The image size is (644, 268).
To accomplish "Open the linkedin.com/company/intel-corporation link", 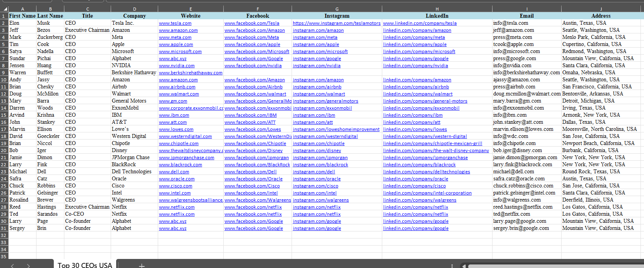I will [427, 193].
